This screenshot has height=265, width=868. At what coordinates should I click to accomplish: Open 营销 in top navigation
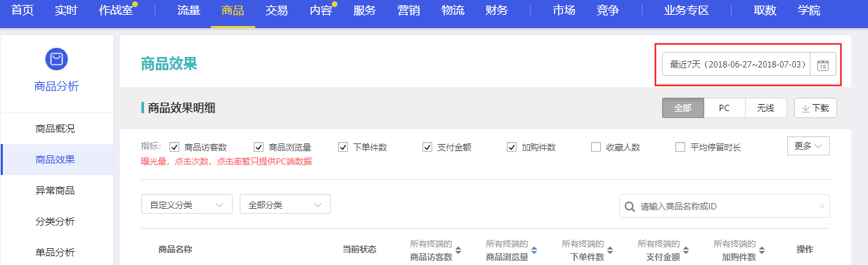pos(408,11)
